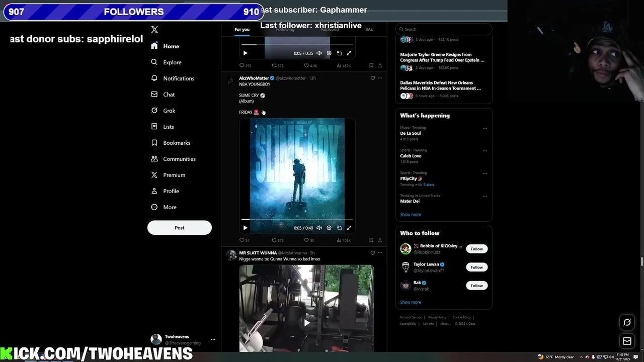Play the SLIME CRY video
This screenshot has width=644, height=362.
pos(245,228)
